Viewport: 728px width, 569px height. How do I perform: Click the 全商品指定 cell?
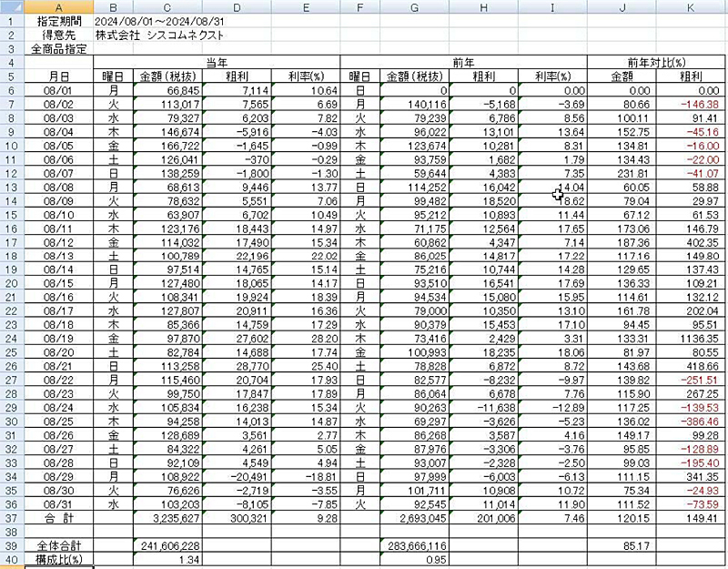tap(58, 49)
